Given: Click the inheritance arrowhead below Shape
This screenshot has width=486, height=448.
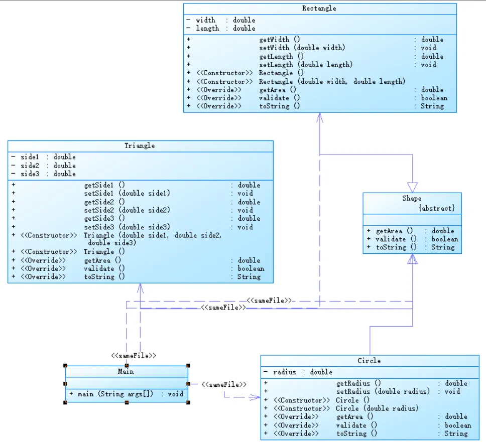Looking at the screenshot, I should tap(413, 259).
